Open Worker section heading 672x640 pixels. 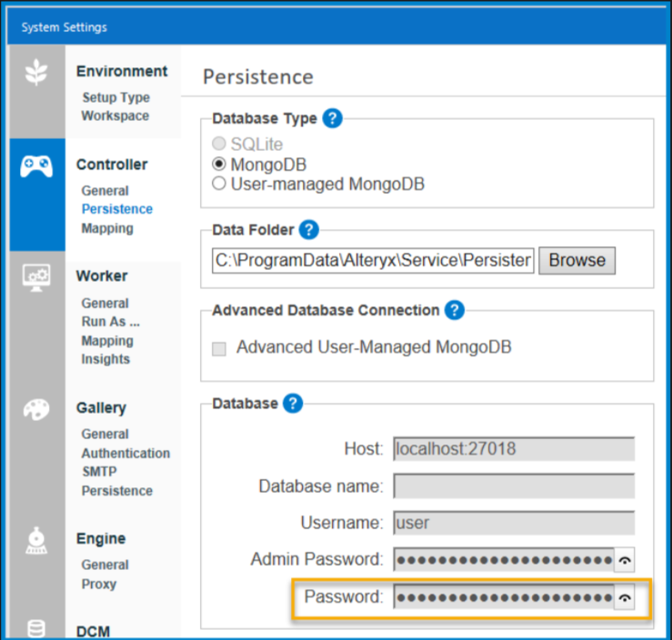point(102,275)
